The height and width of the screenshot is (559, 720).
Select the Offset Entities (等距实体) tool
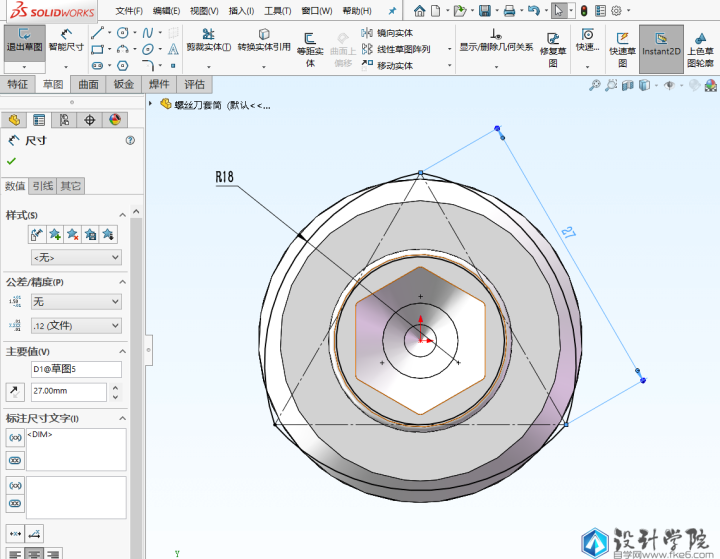(310, 44)
